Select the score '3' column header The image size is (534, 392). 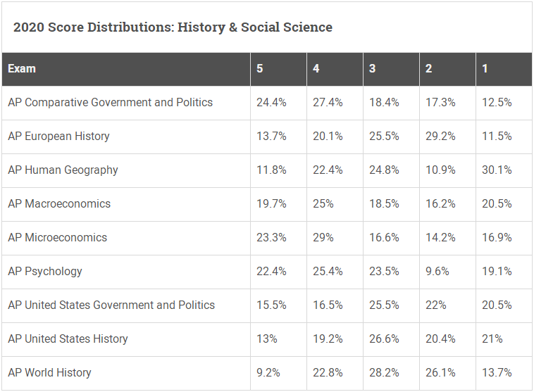(373, 69)
